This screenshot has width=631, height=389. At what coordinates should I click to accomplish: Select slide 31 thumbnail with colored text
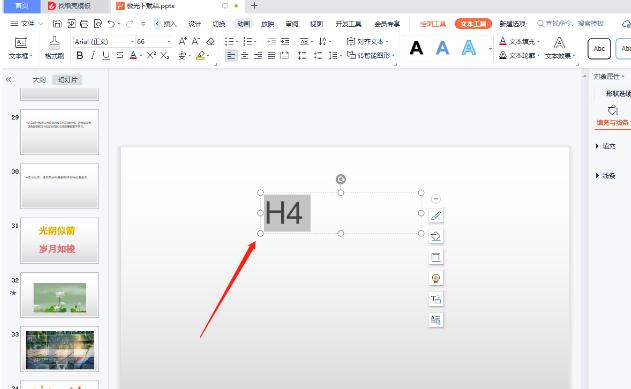click(x=60, y=241)
